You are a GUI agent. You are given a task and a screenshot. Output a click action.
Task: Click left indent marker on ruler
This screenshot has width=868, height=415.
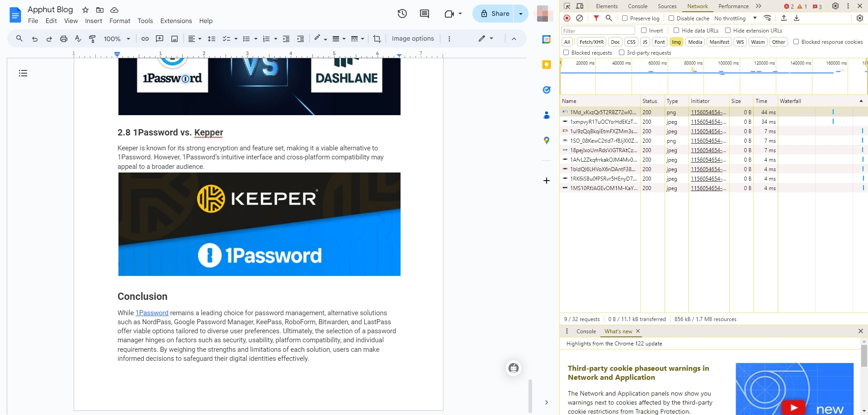coord(117,55)
